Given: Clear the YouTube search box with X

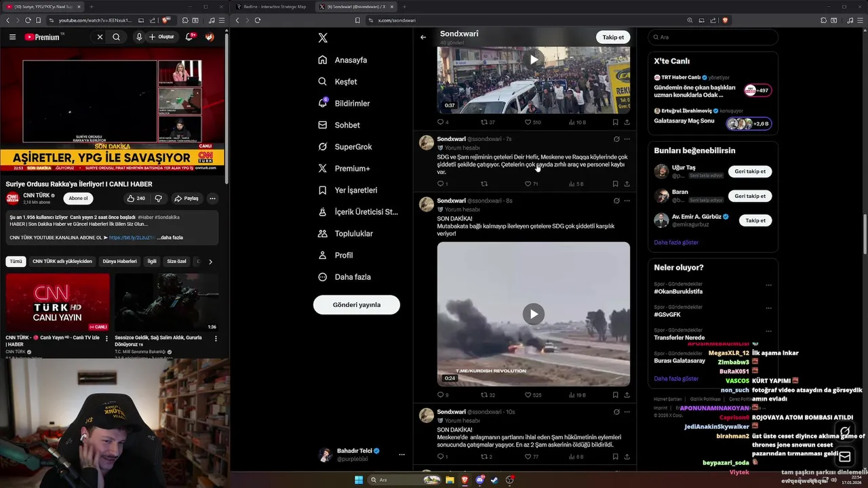Looking at the screenshot, I should tap(100, 37).
